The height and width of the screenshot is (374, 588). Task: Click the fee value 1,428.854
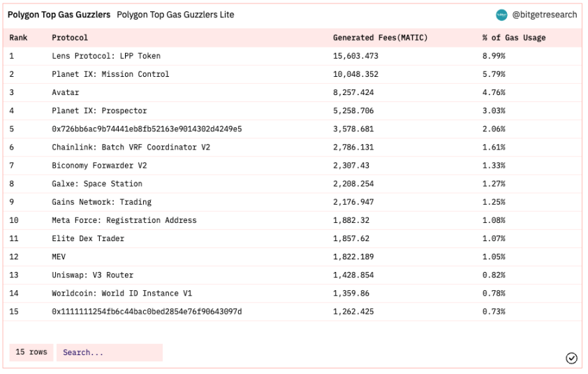pyautogui.click(x=353, y=275)
